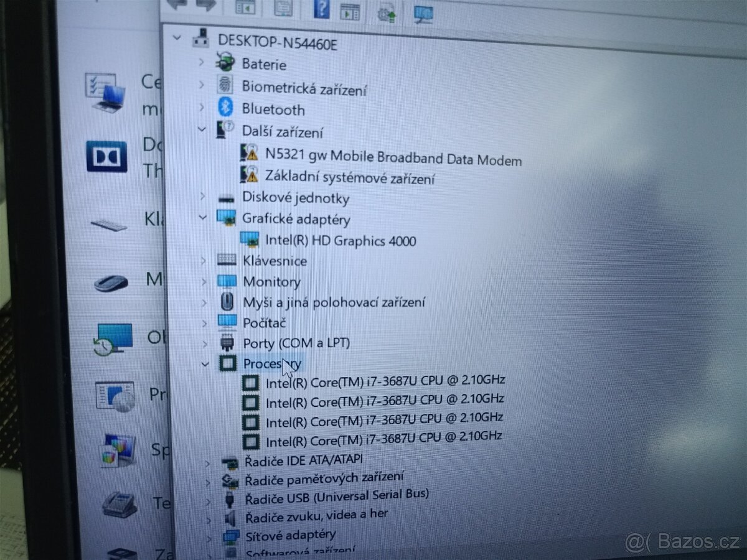
Task: Select the Diskové jednotky label
Action: point(296,198)
